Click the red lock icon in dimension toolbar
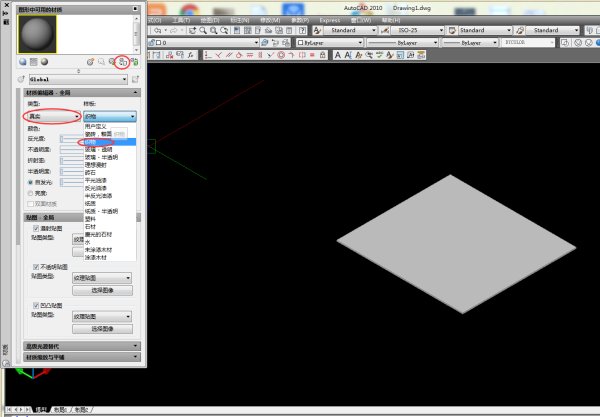600x417 pixels. (x=323, y=55)
